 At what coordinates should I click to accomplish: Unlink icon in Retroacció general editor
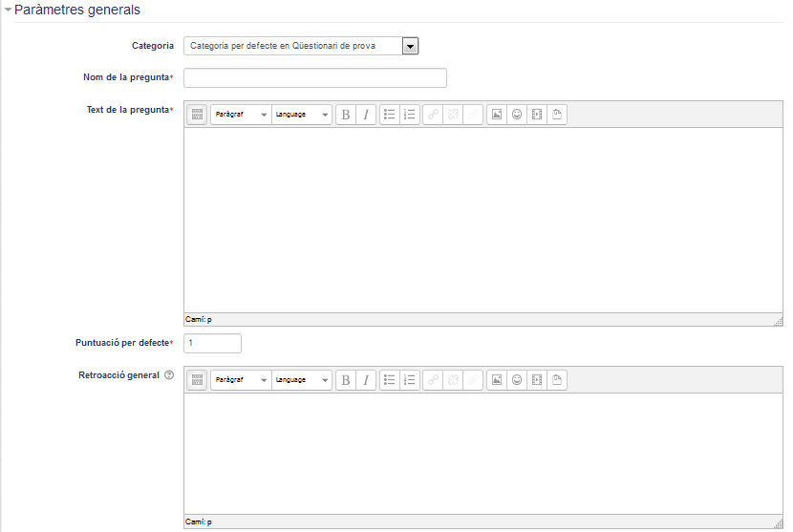pos(453,380)
